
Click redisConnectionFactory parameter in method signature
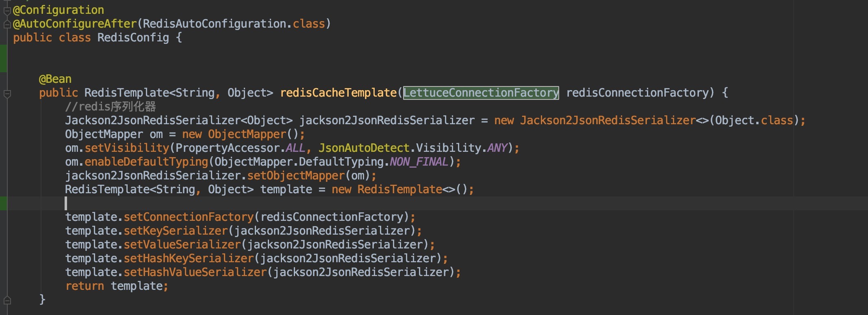[x=638, y=93]
